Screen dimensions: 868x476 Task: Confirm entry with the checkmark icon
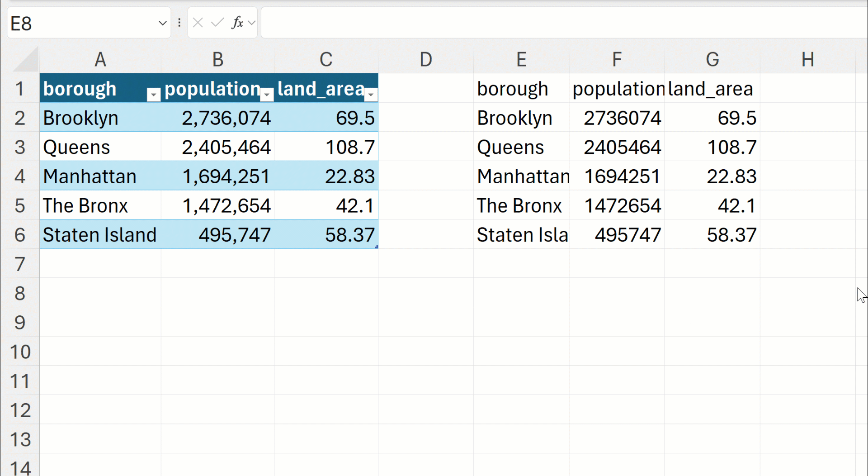[x=217, y=23]
